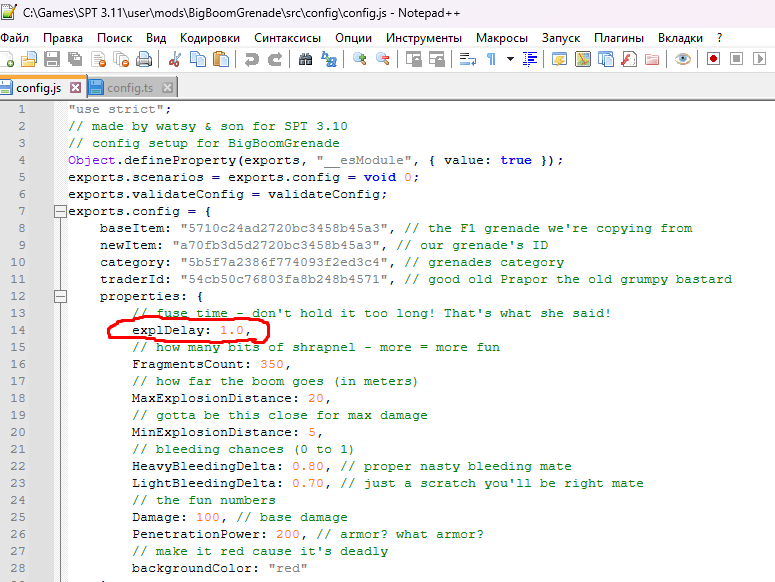775x582 pixels.
Task: Click the PenetrationPower value 200
Action: tap(288, 535)
